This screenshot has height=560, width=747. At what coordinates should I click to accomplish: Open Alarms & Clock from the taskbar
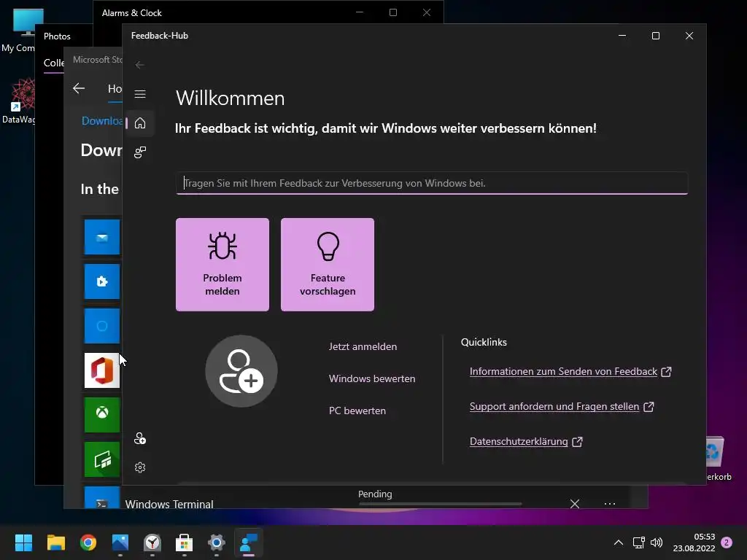[152, 542]
